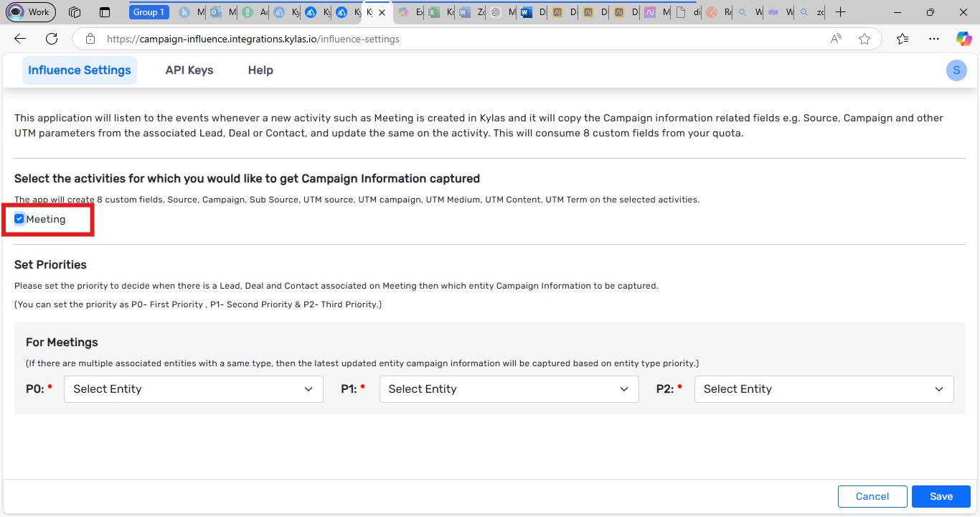980x517 pixels.
Task: Open the tab actions menu icon
Action: [105, 12]
